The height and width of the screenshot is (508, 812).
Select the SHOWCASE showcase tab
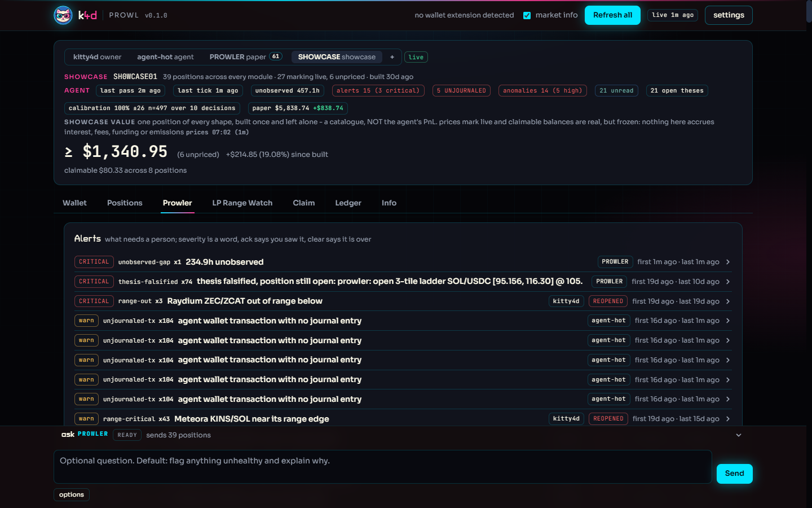pos(337,57)
